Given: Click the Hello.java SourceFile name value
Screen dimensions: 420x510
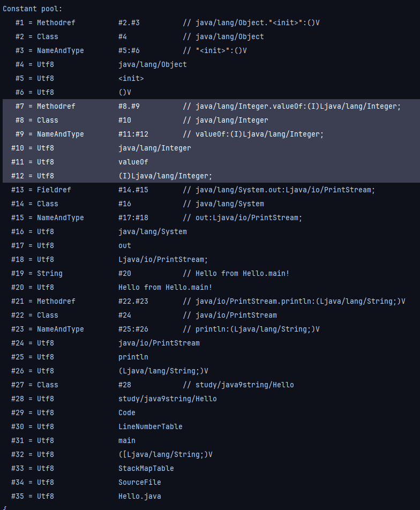Looking at the screenshot, I should [139, 496].
